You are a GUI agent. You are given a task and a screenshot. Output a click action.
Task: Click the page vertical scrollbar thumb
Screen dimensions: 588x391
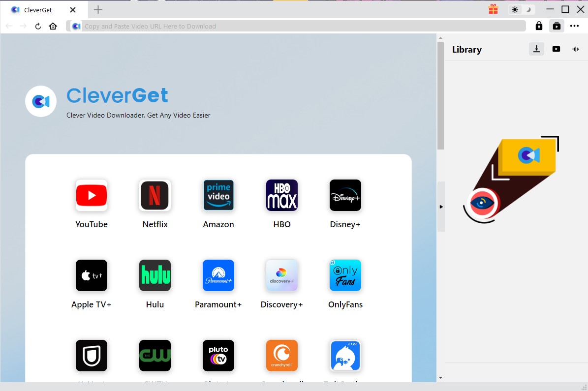pyautogui.click(x=440, y=95)
